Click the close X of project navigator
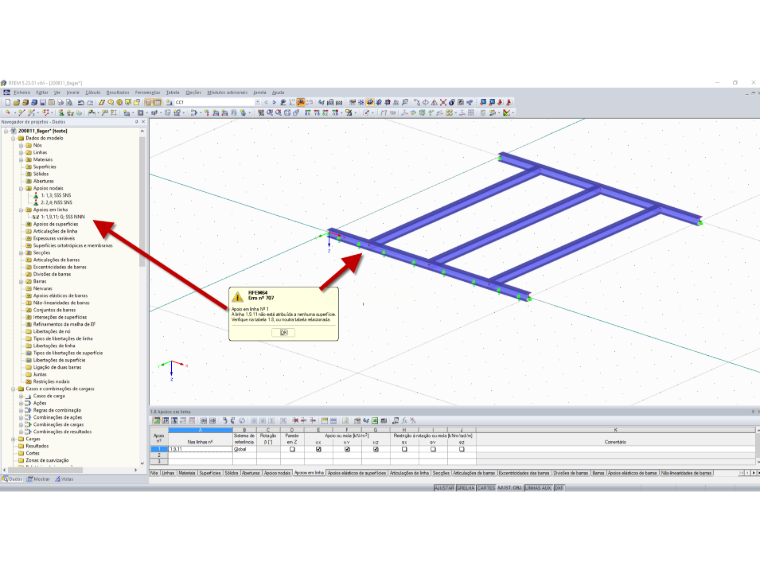This screenshot has width=760, height=570. [x=143, y=122]
